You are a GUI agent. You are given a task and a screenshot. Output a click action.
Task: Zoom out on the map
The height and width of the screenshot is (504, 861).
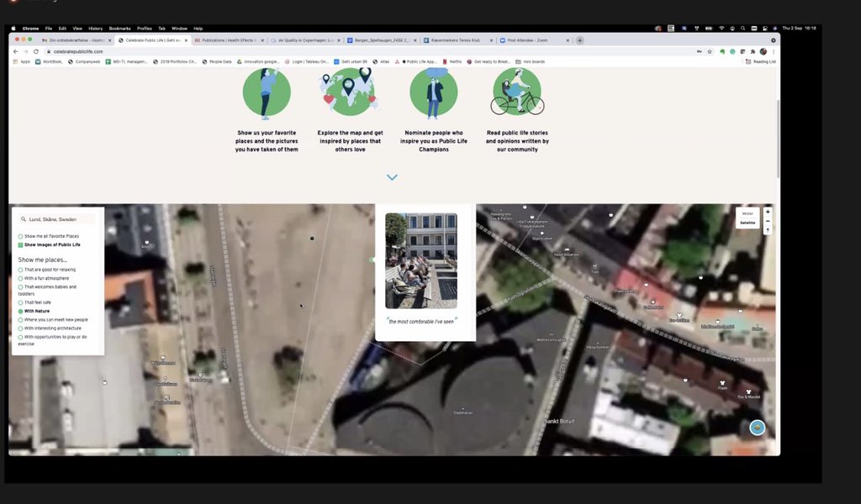pyautogui.click(x=768, y=221)
